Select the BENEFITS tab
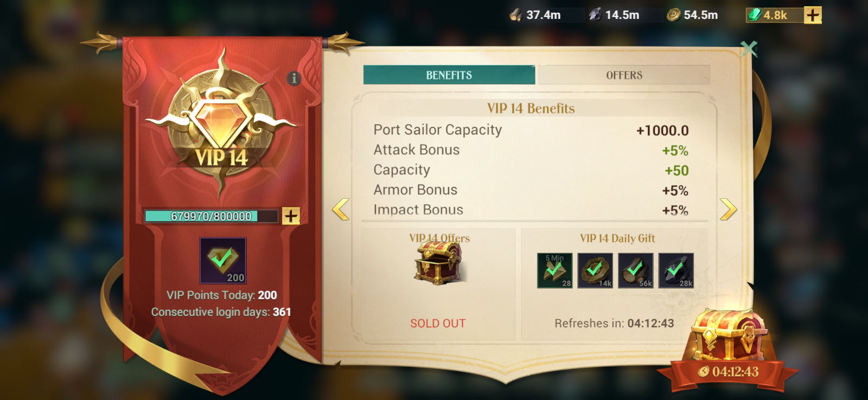Screen dimensions: 868x400 pyautogui.click(x=449, y=75)
